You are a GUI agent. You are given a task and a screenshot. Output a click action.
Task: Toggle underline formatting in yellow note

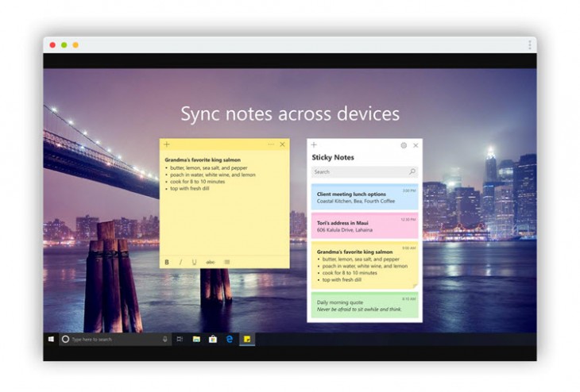194,262
